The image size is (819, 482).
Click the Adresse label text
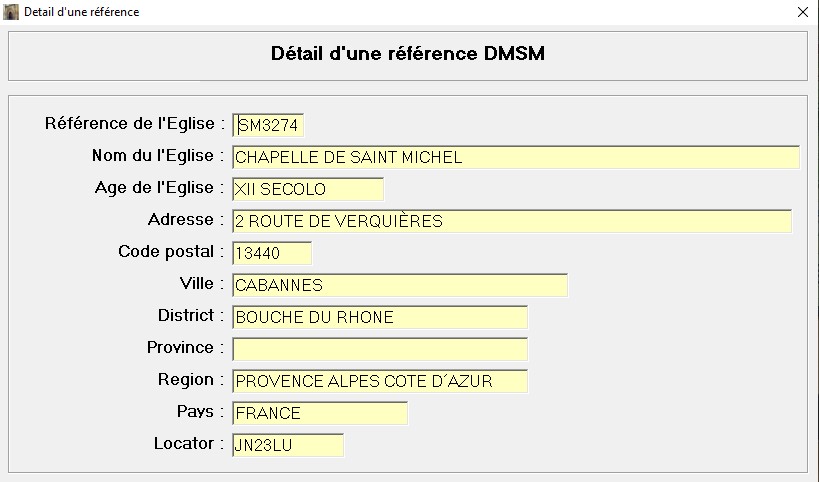[181, 219]
